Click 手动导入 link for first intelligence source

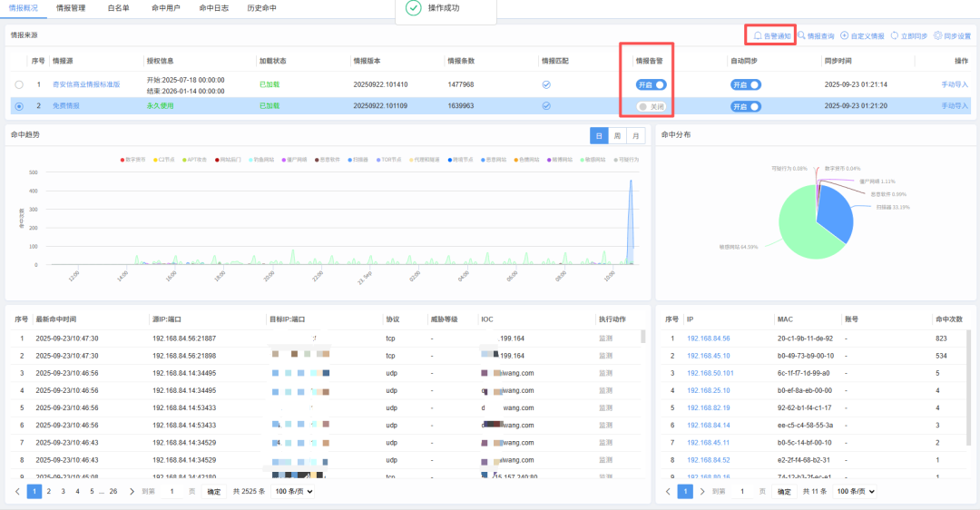click(955, 84)
